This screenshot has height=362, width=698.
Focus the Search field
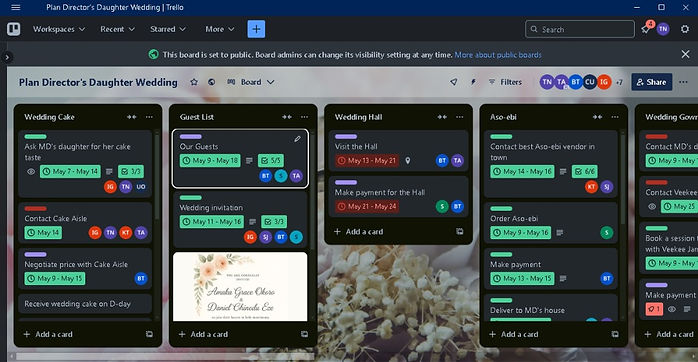point(580,29)
